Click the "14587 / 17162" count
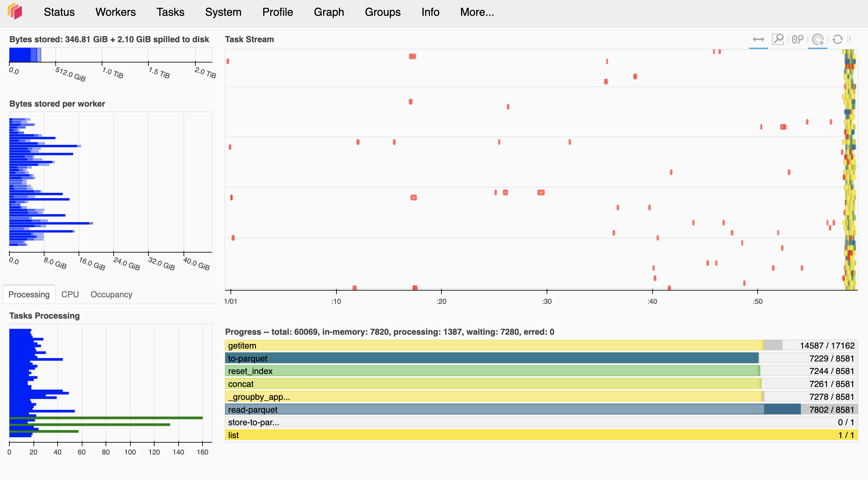868x480 pixels. (x=827, y=346)
